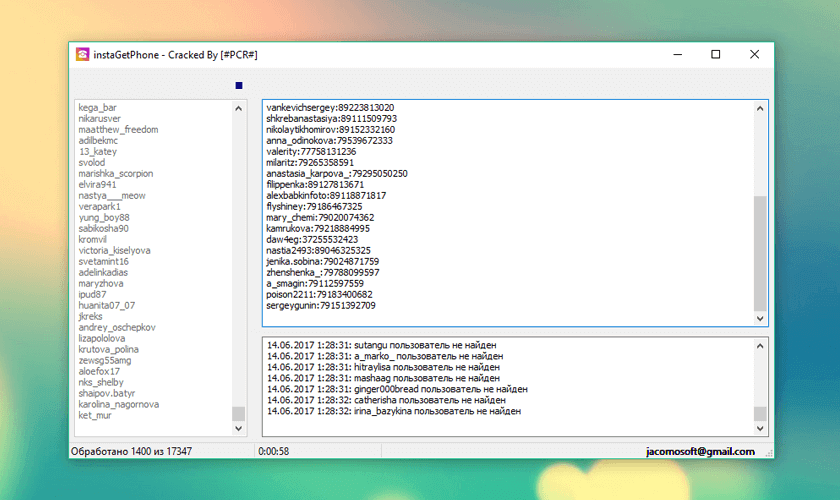Select lizapololova in username list

tap(102, 338)
